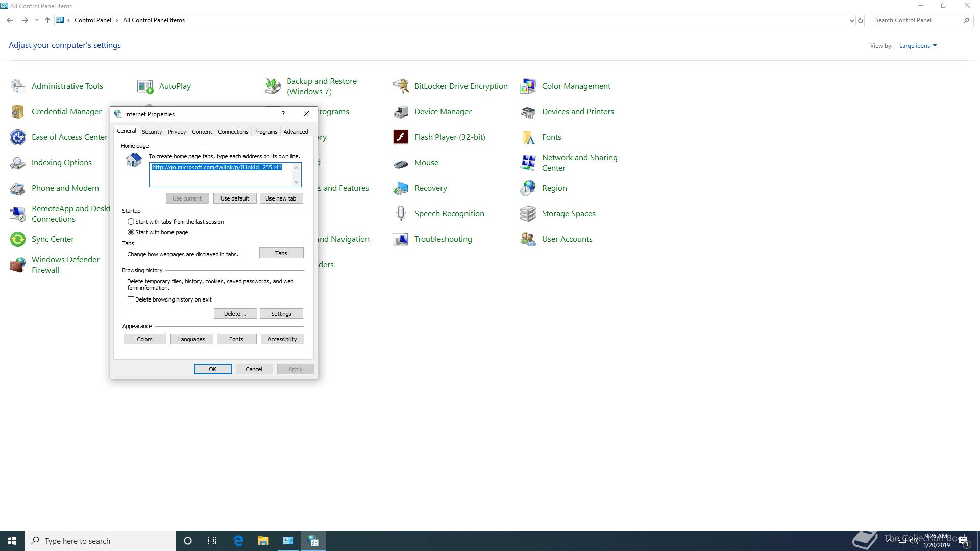Screen dimensions: 980x551
Task: Click the Internet Properties help question mark
Action: coord(283,114)
